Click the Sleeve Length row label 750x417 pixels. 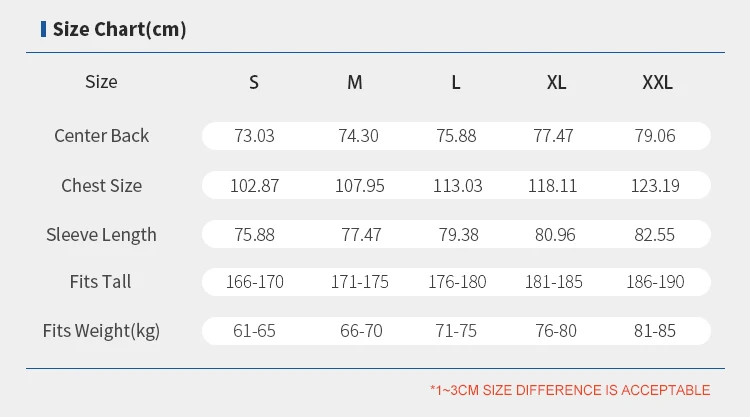[x=101, y=235]
